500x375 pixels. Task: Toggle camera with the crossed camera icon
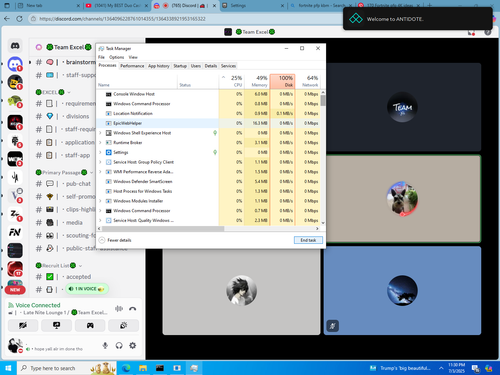click(23, 325)
